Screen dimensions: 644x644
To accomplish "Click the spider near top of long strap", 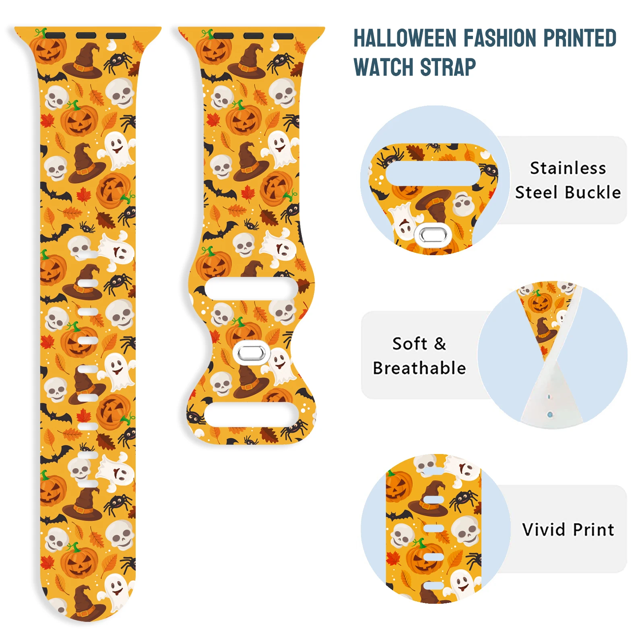I will coord(118,63).
